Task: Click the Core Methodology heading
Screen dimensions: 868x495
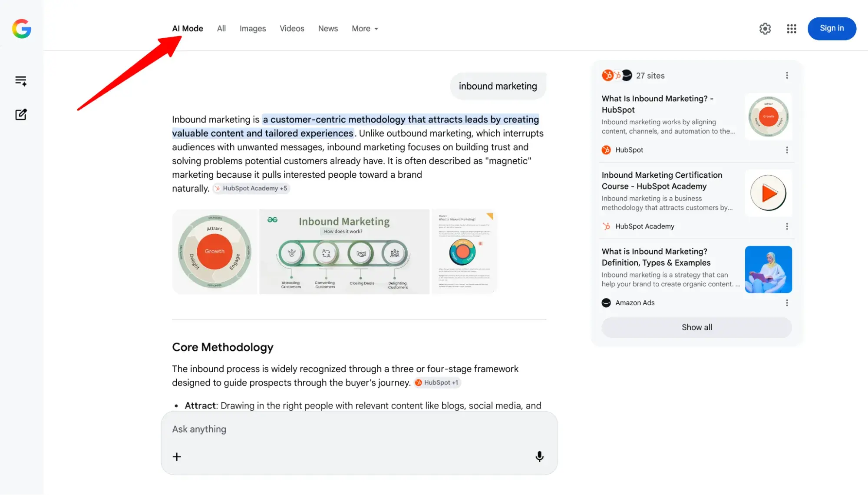Action: (x=223, y=347)
